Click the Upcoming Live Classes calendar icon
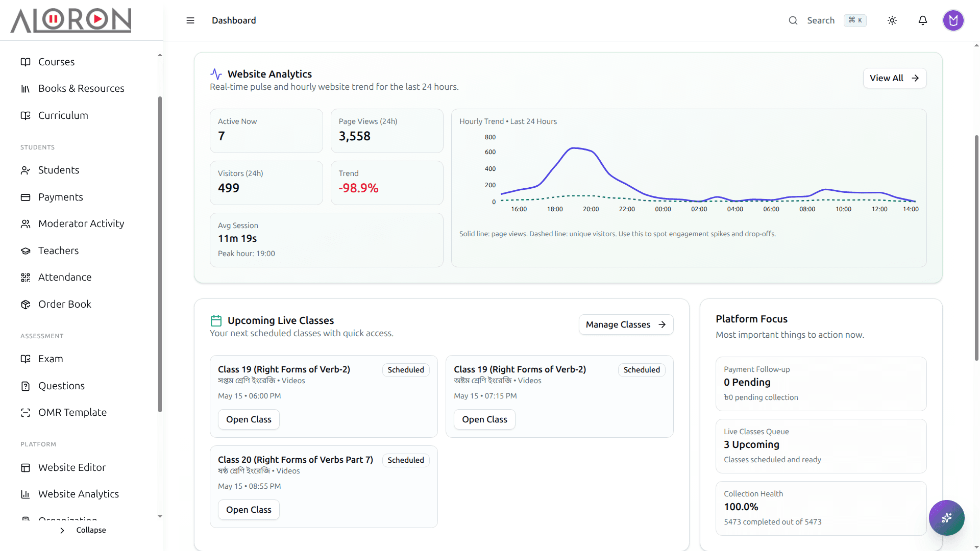The image size is (980, 551). 216,320
